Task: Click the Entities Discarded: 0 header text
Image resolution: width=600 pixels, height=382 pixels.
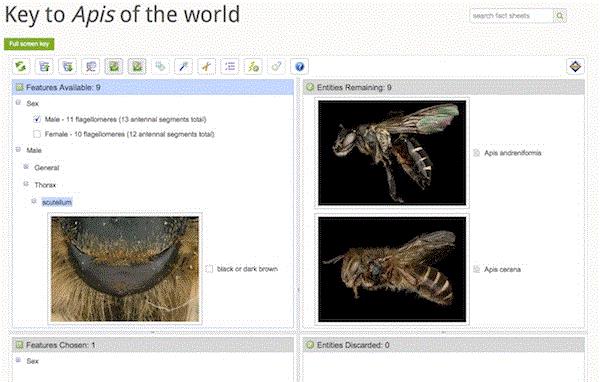Action: point(353,345)
